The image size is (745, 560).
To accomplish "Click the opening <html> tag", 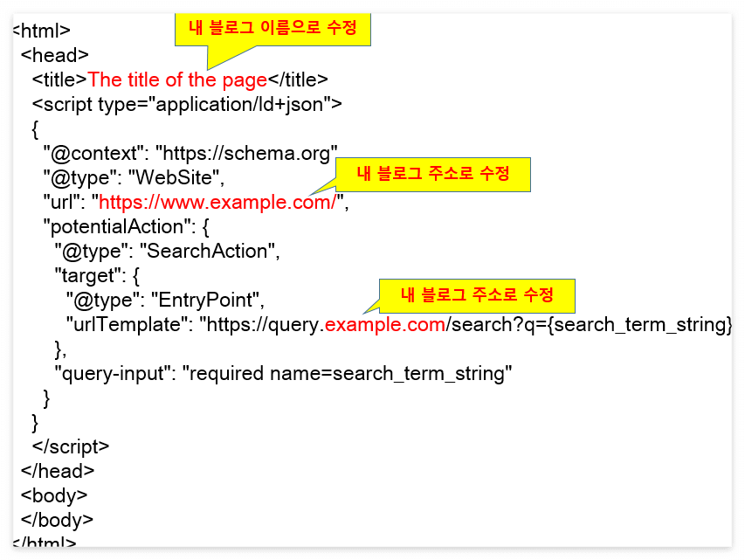I will [x=41, y=31].
